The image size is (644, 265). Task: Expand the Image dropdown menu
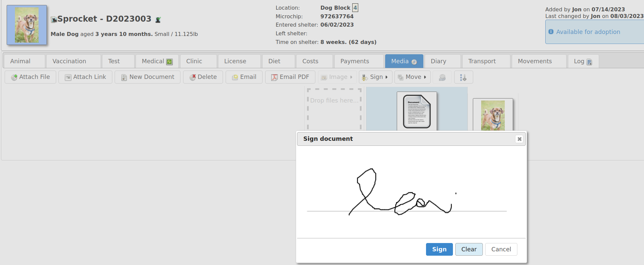pos(337,77)
